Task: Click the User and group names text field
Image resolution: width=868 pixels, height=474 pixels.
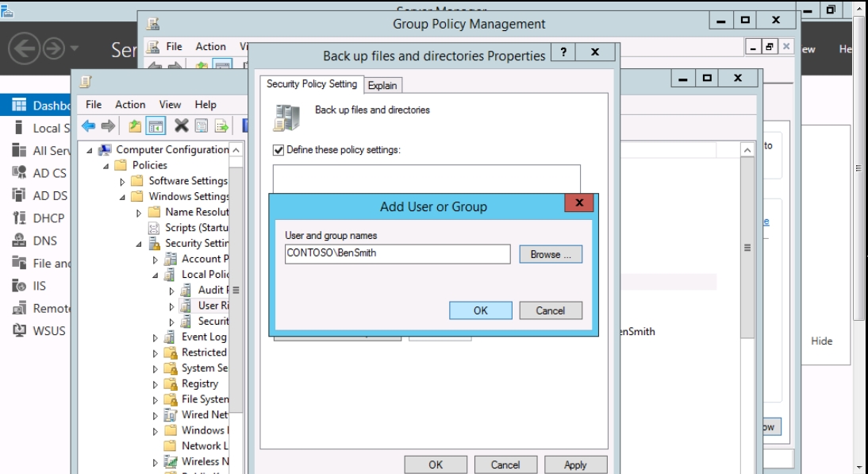Action: click(397, 254)
